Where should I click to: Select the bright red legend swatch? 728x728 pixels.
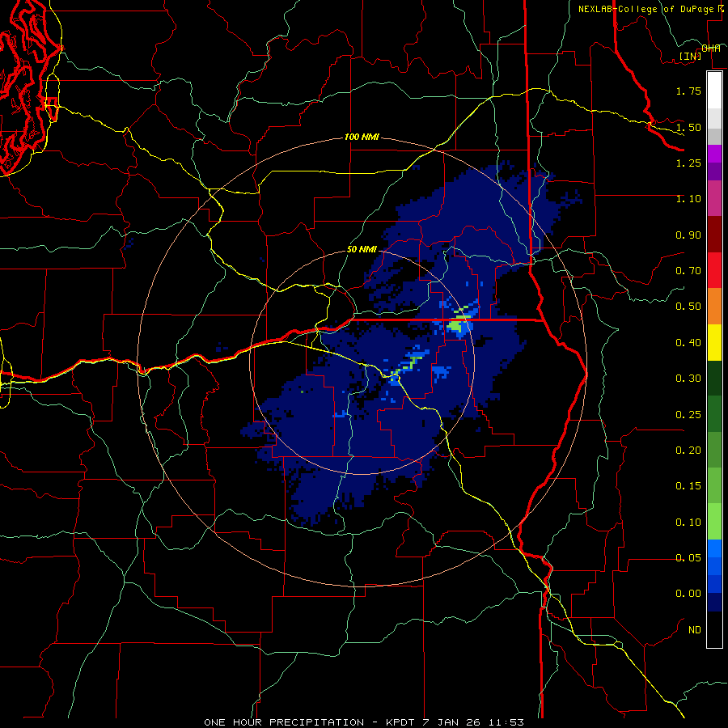click(714, 270)
